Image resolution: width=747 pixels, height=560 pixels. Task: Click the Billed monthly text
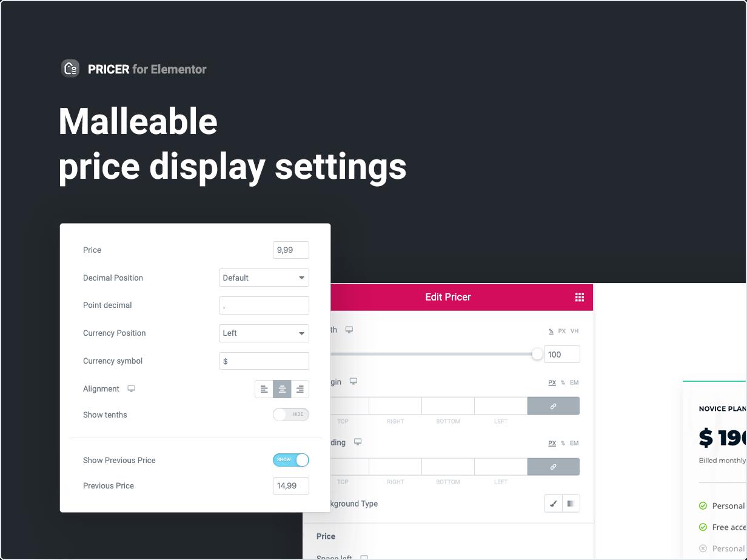(x=723, y=461)
